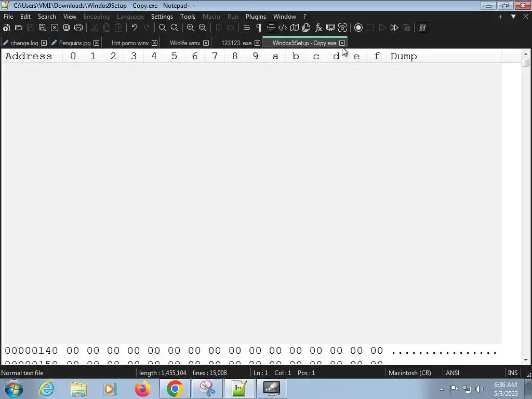Click the ANSI encoding status field
Viewport: 532px width, 399px height.
[453, 373]
